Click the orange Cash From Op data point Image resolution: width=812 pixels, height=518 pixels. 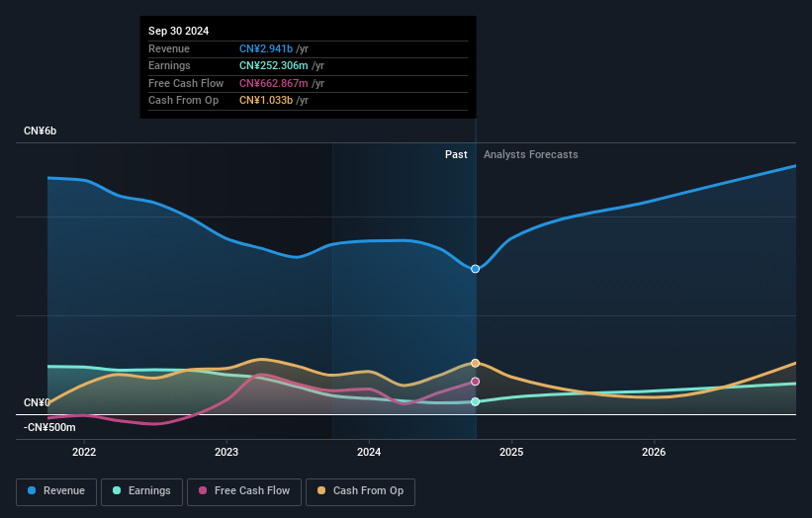point(475,363)
